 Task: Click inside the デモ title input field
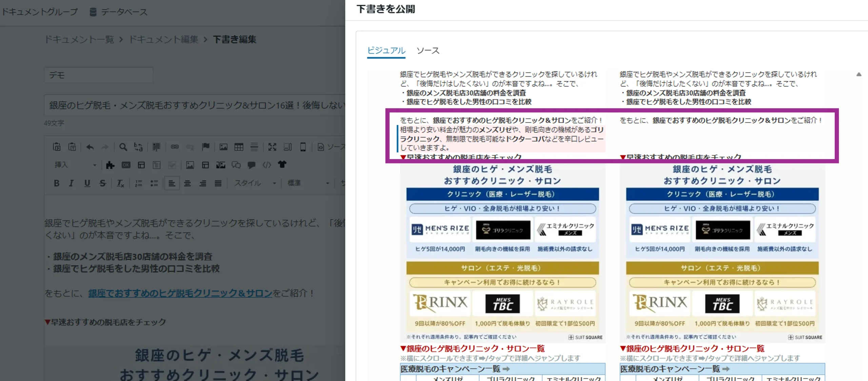click(98, 75)
